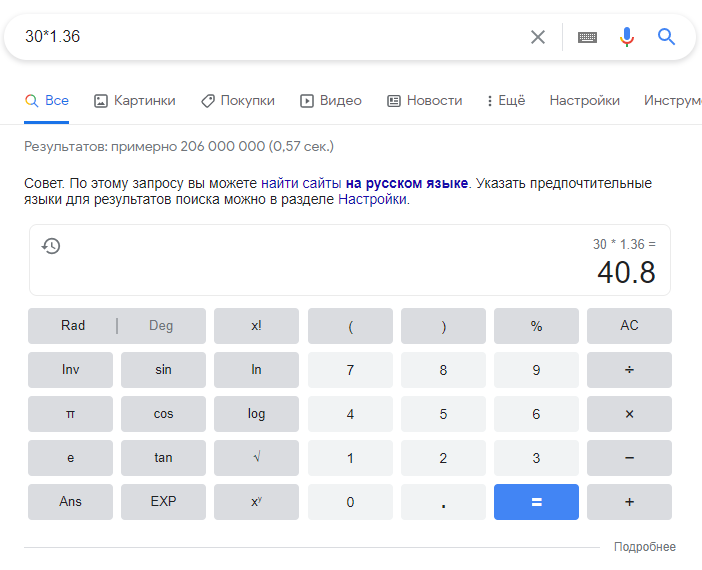Switch calculator to Deg mode
Screen dimensions: 702x570
click(161, 326)
